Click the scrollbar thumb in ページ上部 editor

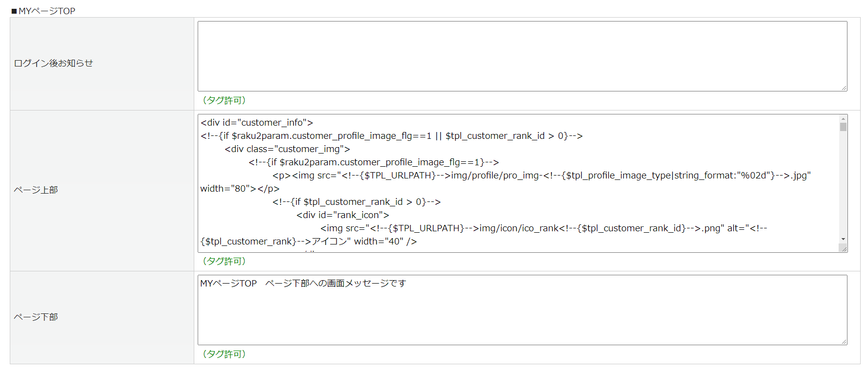point(843,127)
